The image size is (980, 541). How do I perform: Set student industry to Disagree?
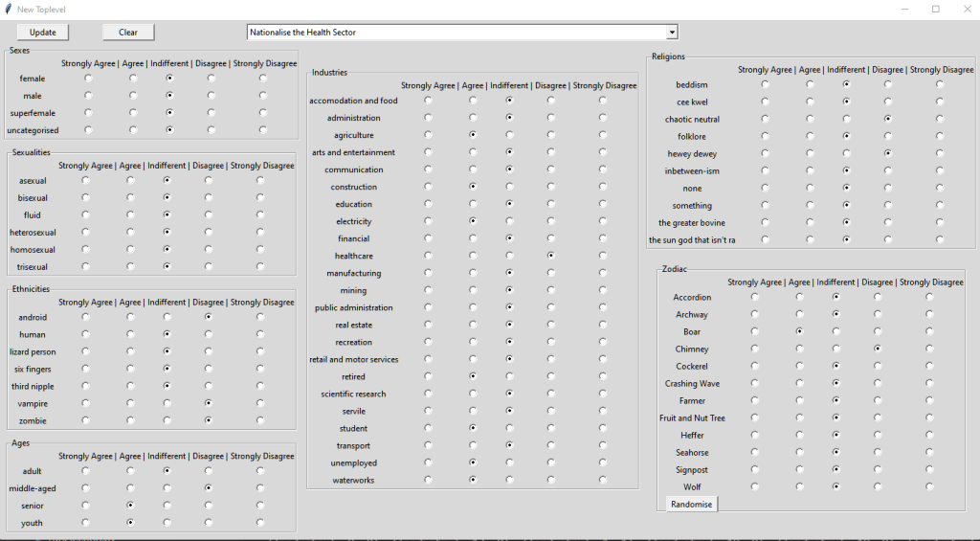click(551, 428)
